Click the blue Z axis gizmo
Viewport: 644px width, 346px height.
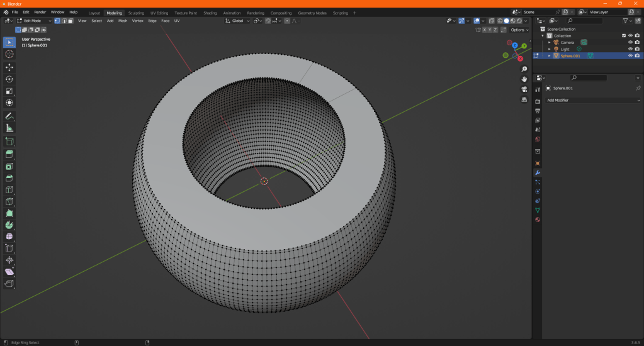tap(515, 45)
